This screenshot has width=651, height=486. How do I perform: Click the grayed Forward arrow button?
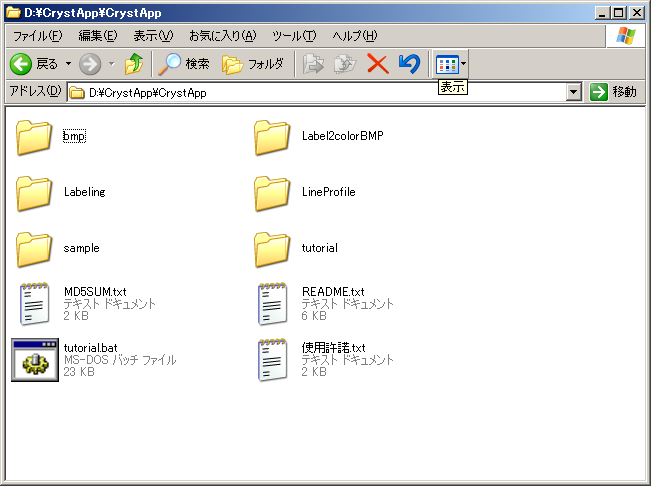(90, 64)
